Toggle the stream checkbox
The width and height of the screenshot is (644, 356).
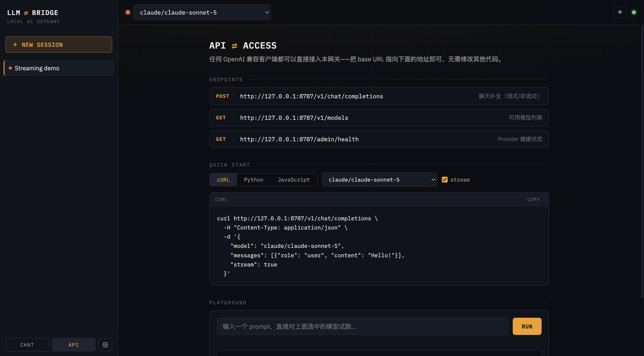pos(445,180)
